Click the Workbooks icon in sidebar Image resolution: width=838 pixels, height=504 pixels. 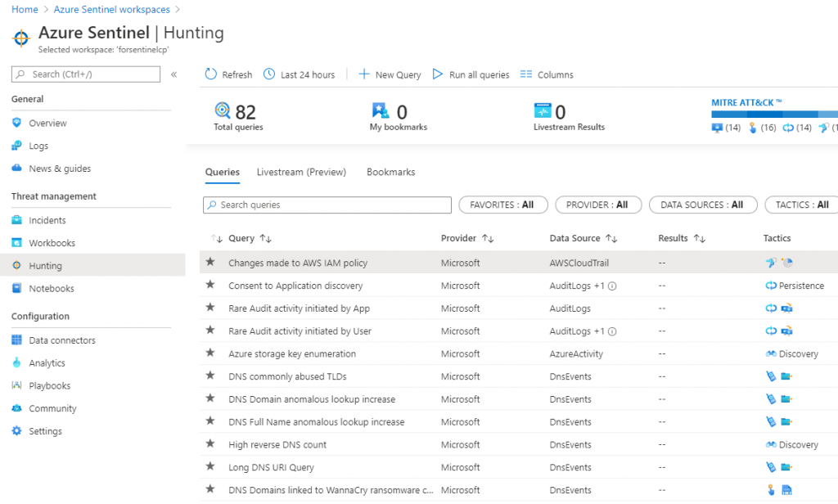(16, 243)
